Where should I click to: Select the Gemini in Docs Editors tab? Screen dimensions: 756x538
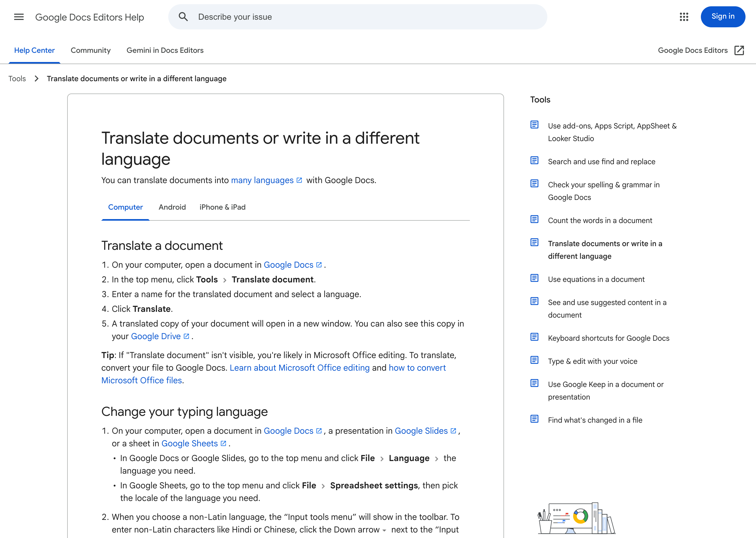[165, 50]
